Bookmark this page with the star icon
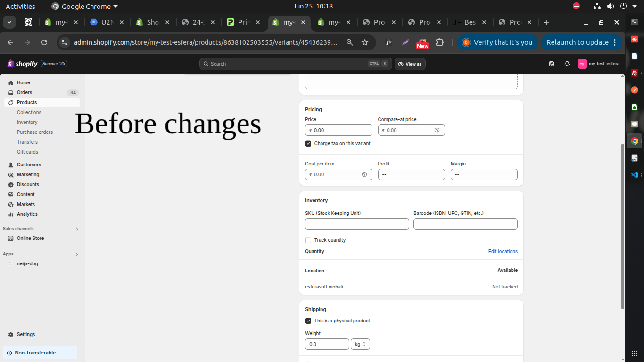 (364, 42)
